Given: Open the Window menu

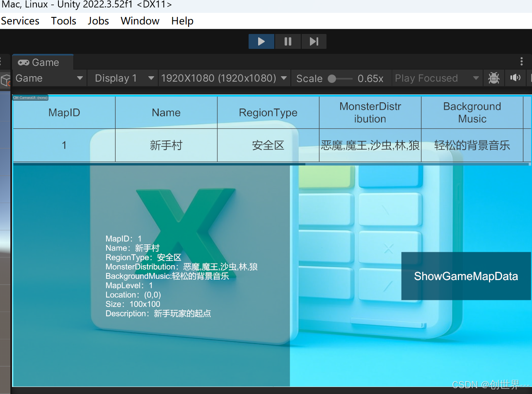Looking at the screenshot, I should tap(140, 21).
